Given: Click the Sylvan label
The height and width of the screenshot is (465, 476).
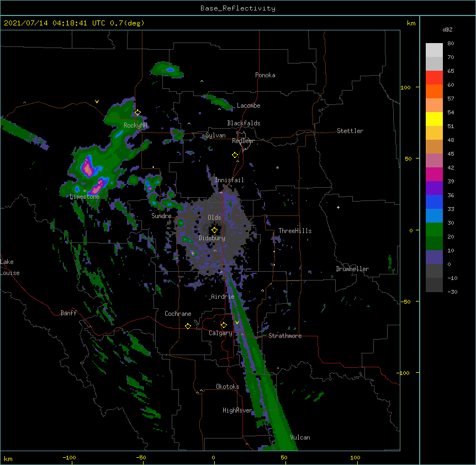Looking at the screenshot, I should (x=215, y=135).
